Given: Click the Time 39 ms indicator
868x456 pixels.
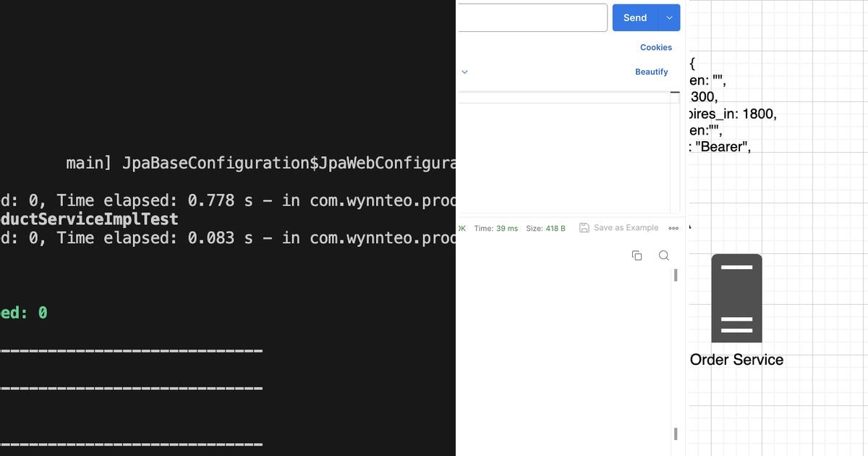Looking at the screenshot, I should point(496,227).
